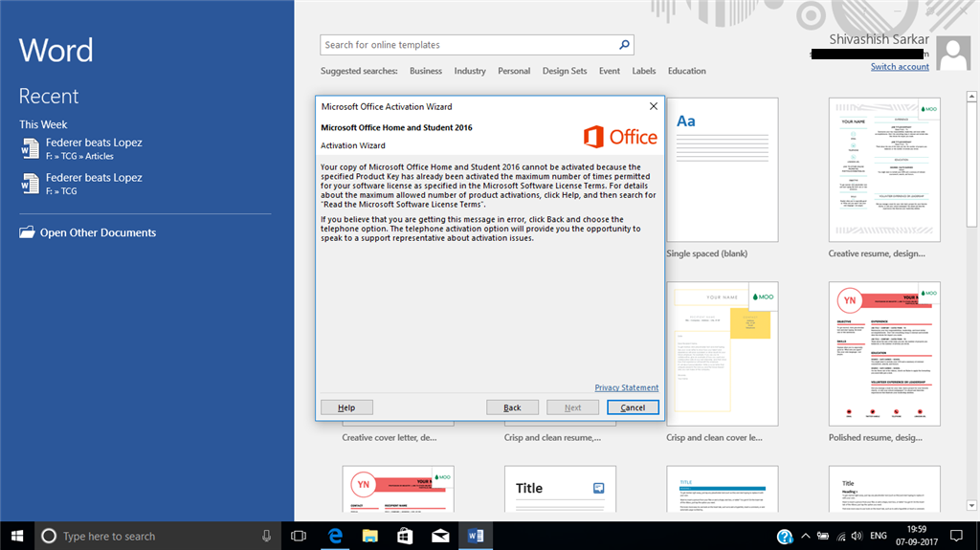This screenshot has height=550, width=980.
Task: Select the Personal suggested search
Action: point(514,71)
